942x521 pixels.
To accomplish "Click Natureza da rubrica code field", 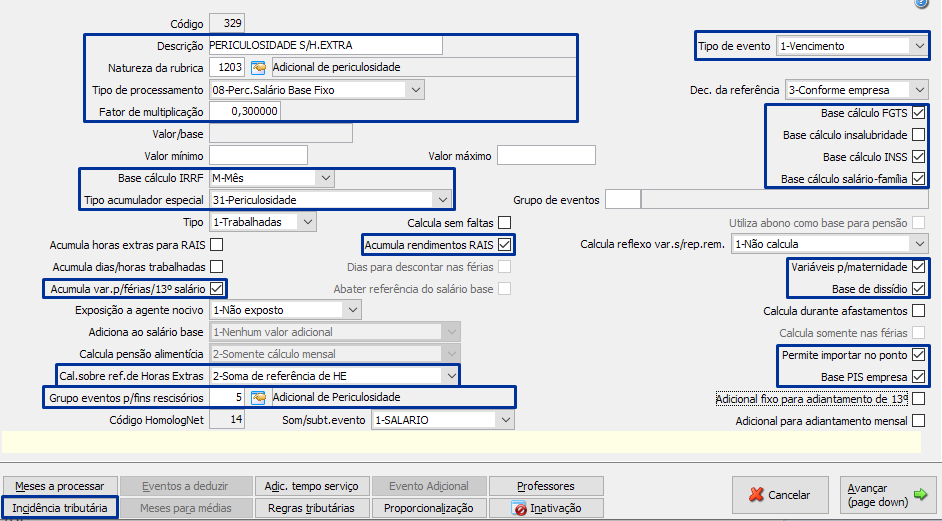I will (227, 67).
